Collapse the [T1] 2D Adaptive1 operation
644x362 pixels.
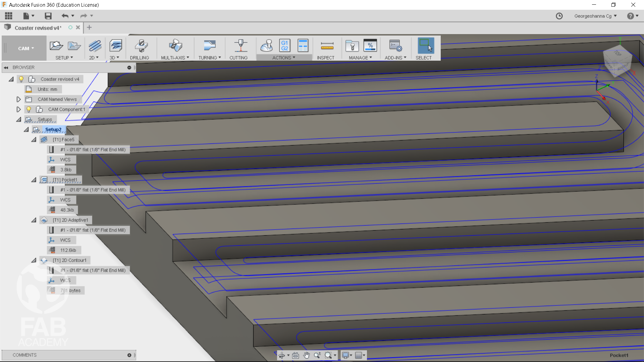click(x=34, y=220)
